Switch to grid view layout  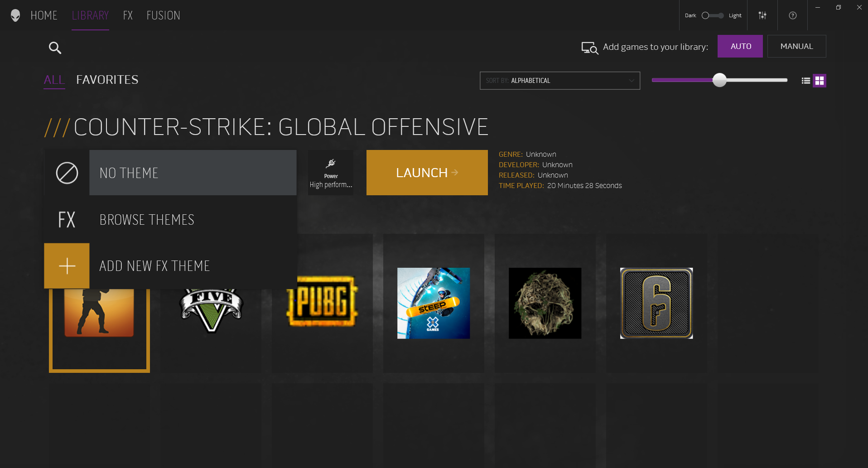coord(819,81)
